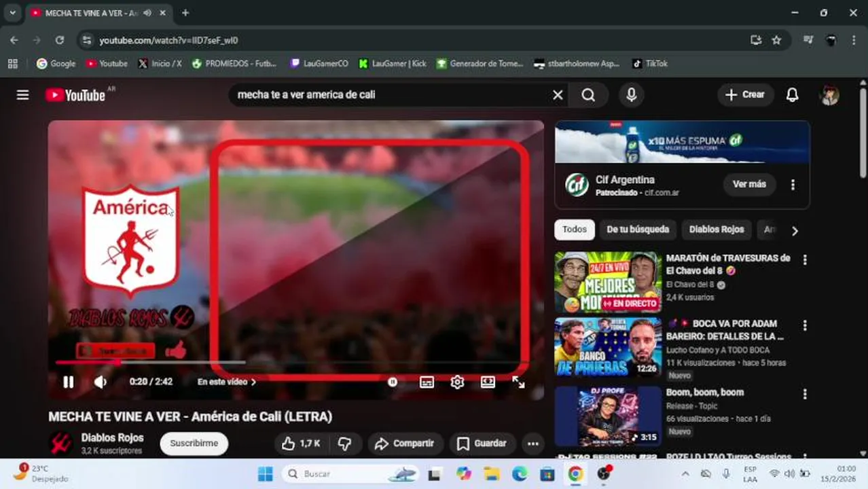Open the Chavo del 8 live thumbnail
The width and height of the screenshot is (868, 489).
[608, 282]
